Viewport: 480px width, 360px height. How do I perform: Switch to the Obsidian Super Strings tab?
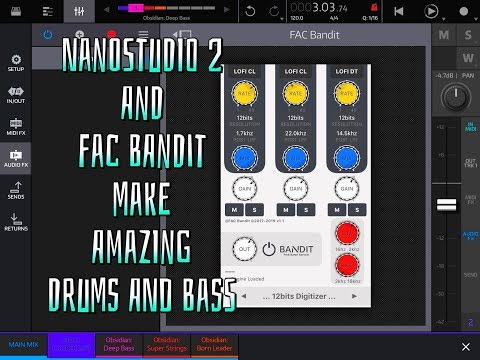167,345
